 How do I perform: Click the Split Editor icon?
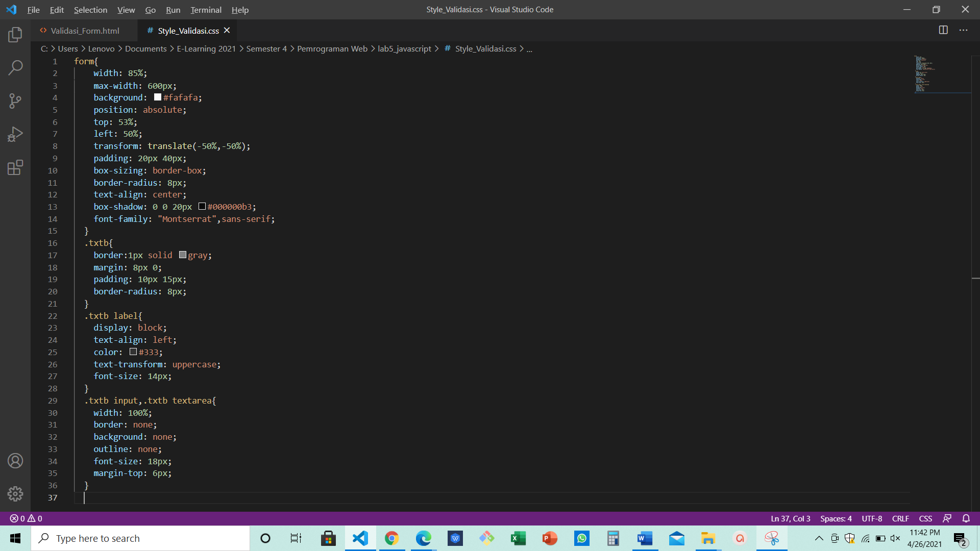pyautogui.click(x=942, y=30)
